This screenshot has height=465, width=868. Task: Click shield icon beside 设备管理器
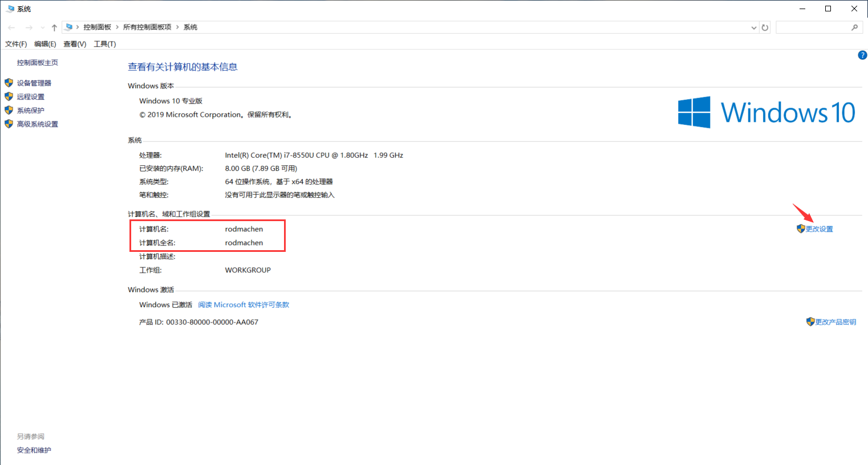9,83
